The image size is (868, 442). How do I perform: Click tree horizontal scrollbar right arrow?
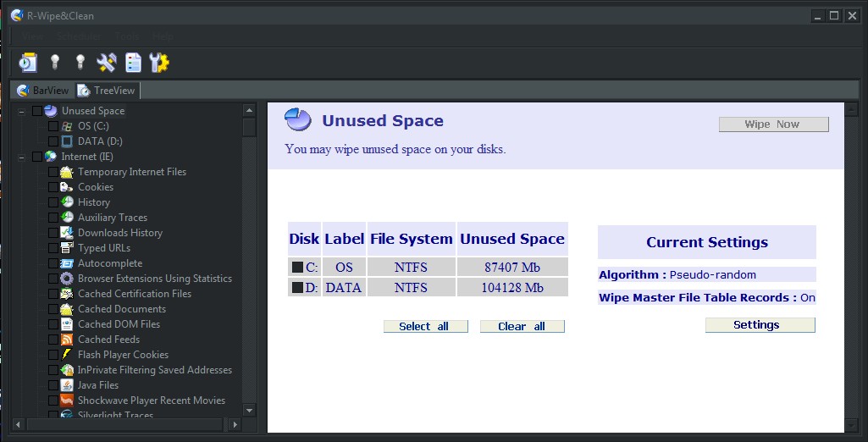(x=235, y=425)
